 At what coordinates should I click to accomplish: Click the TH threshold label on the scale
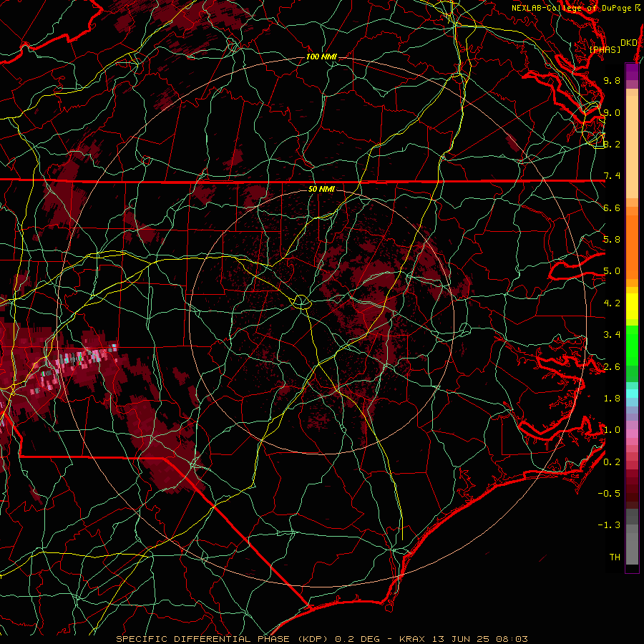[x=615, y=557]
